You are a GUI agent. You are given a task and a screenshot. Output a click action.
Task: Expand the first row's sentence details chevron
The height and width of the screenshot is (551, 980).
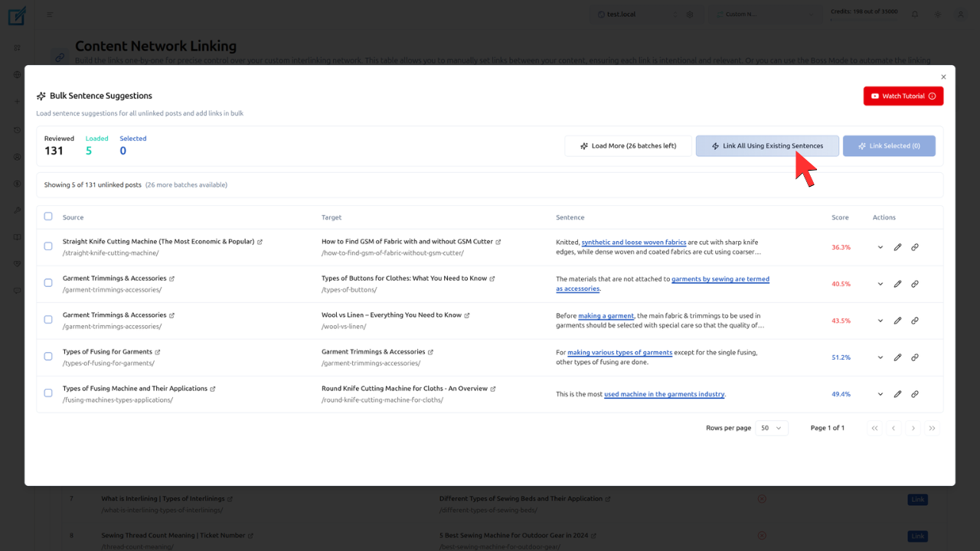tap(879, 246)
